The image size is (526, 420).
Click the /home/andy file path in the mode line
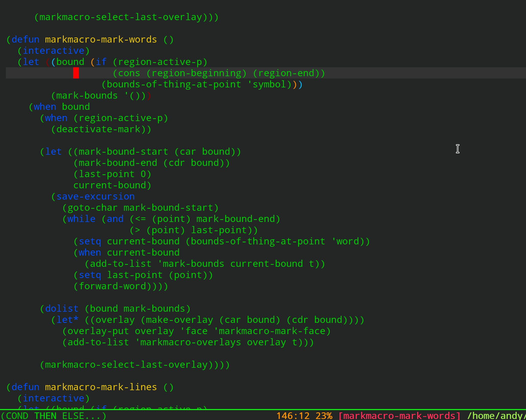point(496,416)
